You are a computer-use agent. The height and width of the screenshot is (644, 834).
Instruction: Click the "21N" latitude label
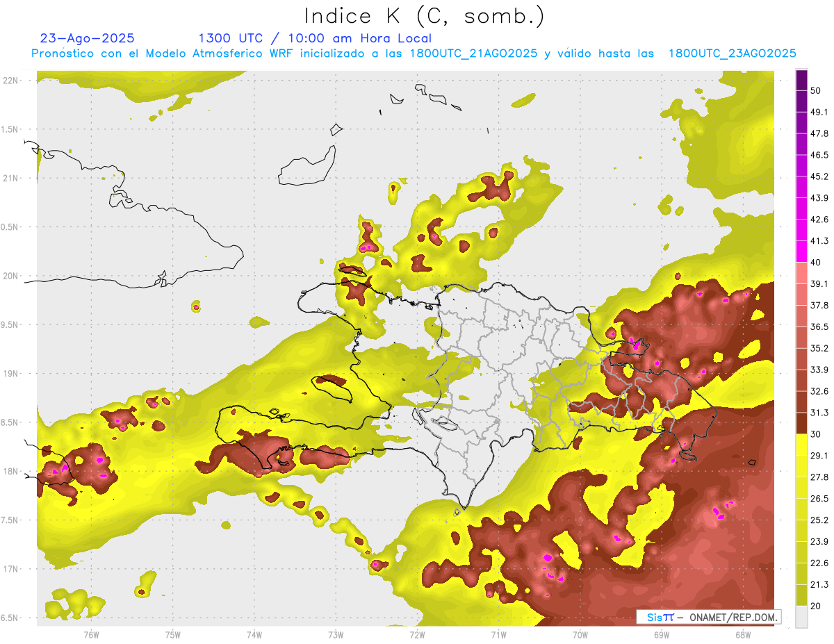[x=10, y=178]
